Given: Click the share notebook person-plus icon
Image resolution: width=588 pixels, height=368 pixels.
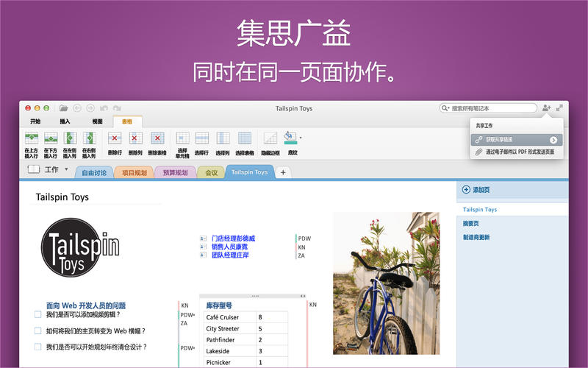Looking at the screenshot, I should pos(546,108).
